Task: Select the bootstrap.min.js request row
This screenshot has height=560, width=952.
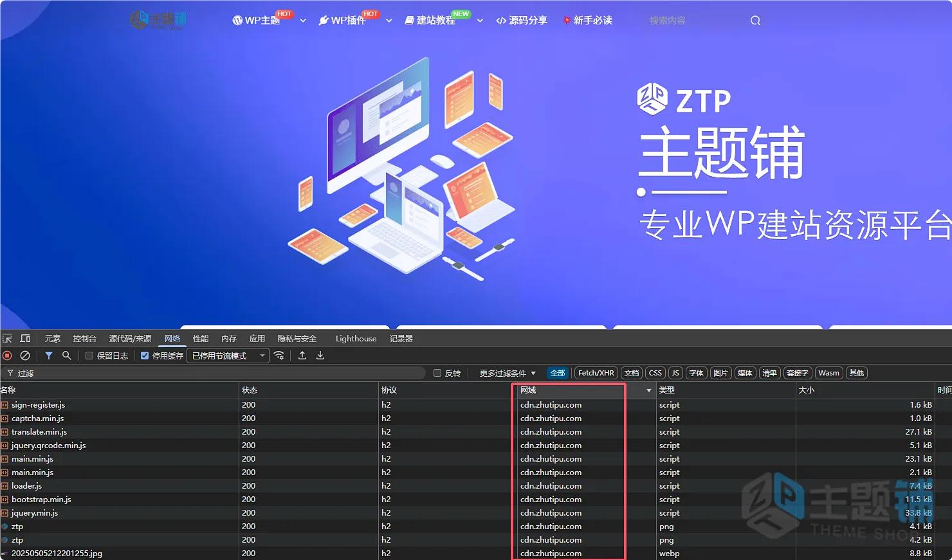Action: (476, 500)
